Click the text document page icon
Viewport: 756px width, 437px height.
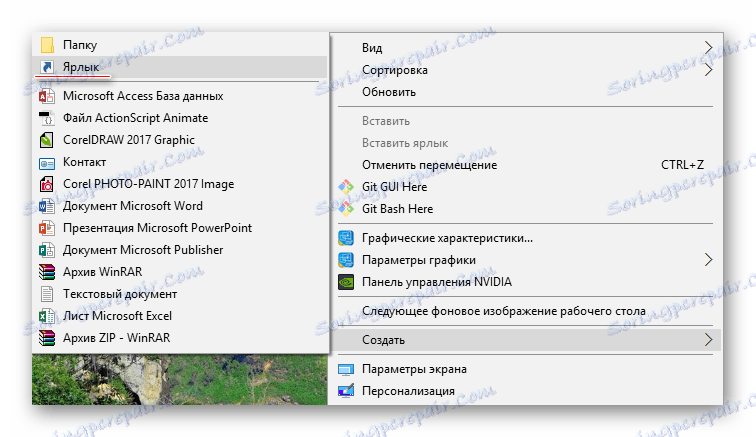click(x=47, y=294)
